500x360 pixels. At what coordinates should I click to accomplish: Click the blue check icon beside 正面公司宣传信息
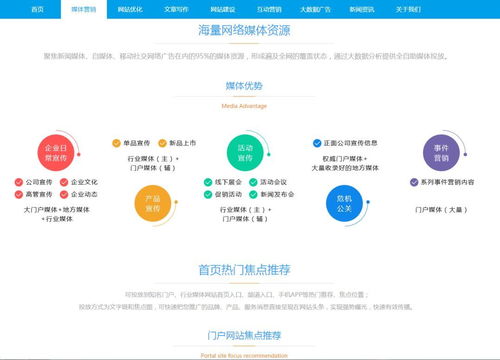(x=317, y=143)
